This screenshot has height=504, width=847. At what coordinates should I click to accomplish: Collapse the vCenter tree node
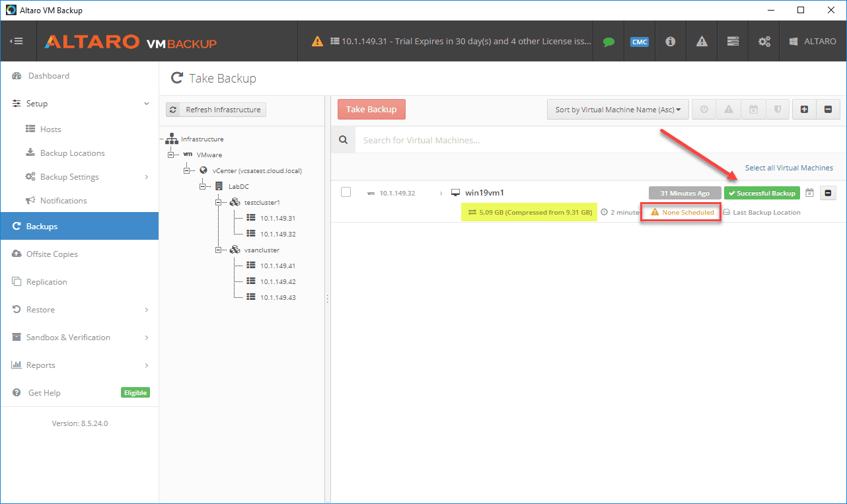(188, 171)
